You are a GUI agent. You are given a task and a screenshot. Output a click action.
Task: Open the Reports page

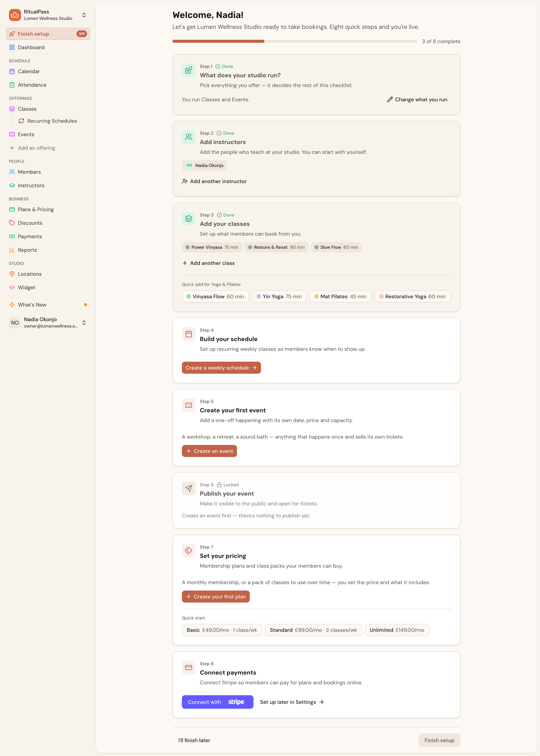48,250
